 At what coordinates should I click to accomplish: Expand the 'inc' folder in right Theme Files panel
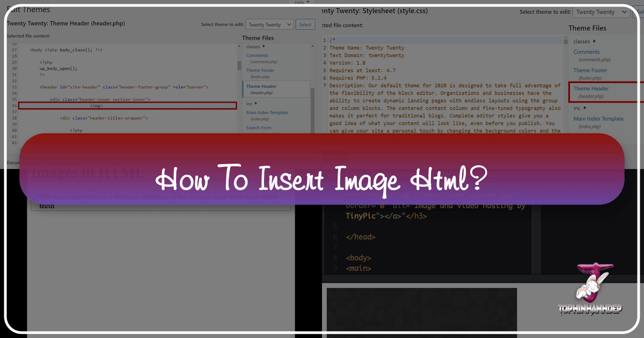click(576, 108)
